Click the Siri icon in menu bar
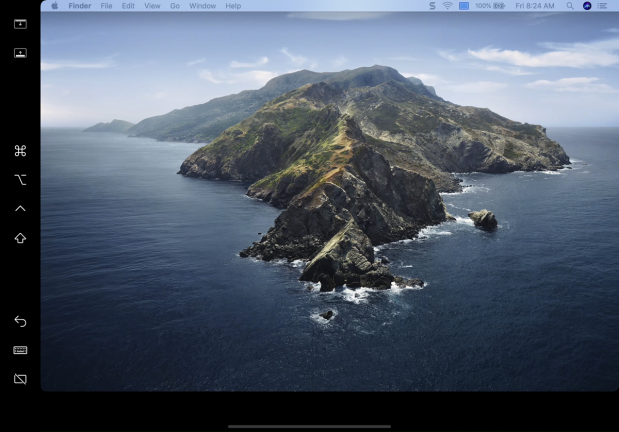Viewport: 619px width, 432px height. coord(587,6)
